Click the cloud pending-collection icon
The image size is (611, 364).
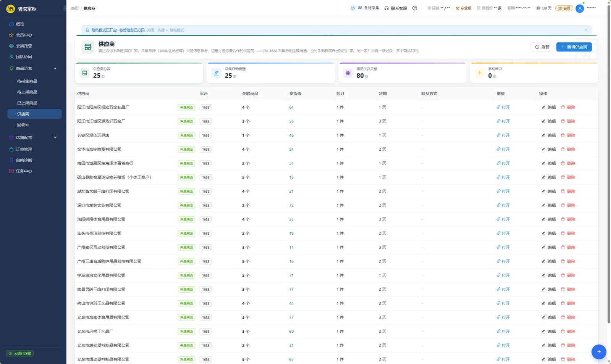[352, 8]
